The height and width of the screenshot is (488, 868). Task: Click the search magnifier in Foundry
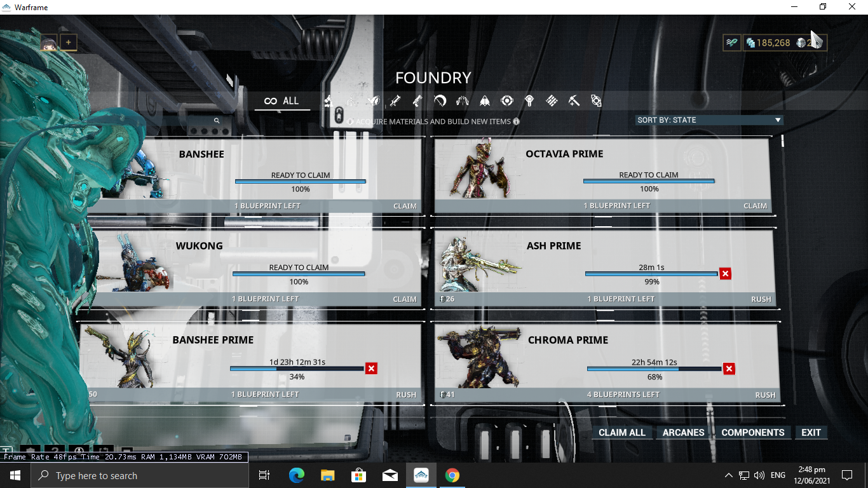(x=217, y=120)
